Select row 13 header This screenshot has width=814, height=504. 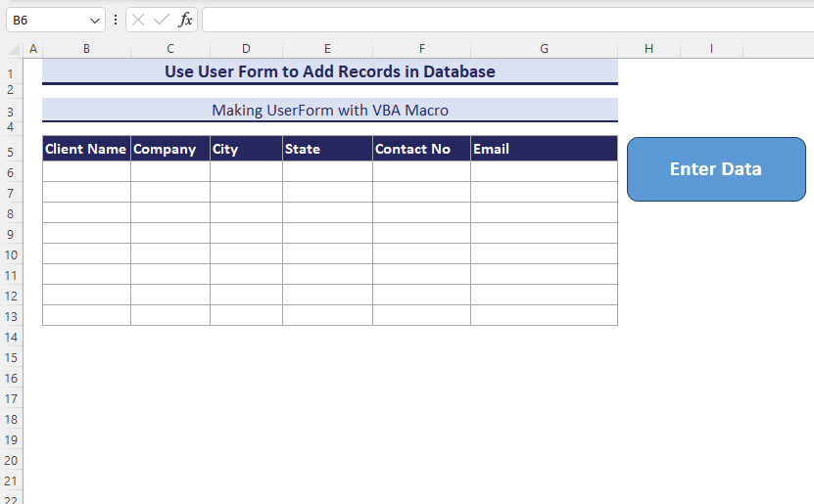coord(11,316)
